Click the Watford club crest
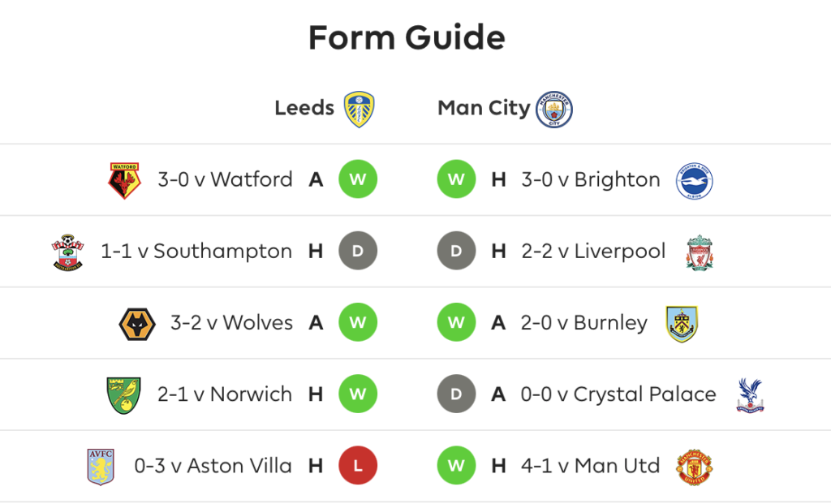 (x=124, y=181)
